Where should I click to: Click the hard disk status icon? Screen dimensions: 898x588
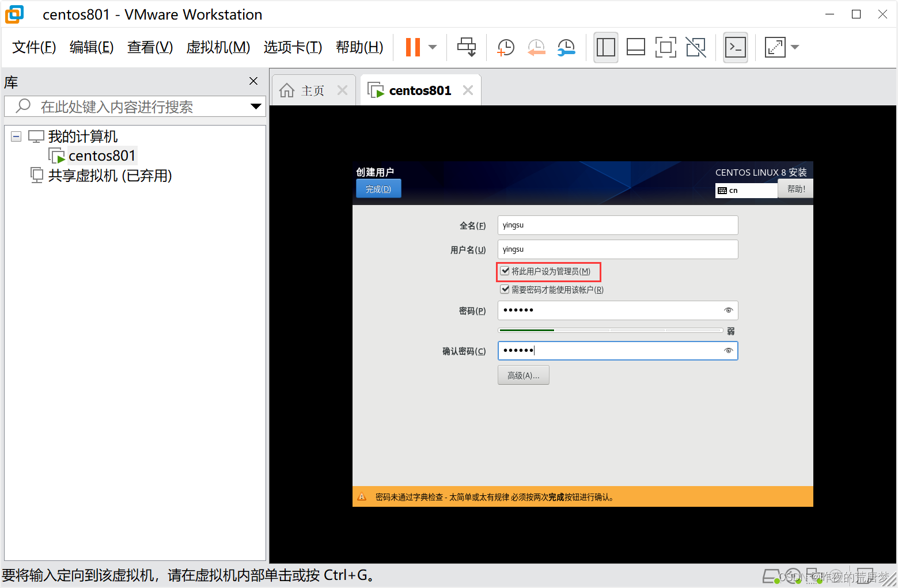771,576
